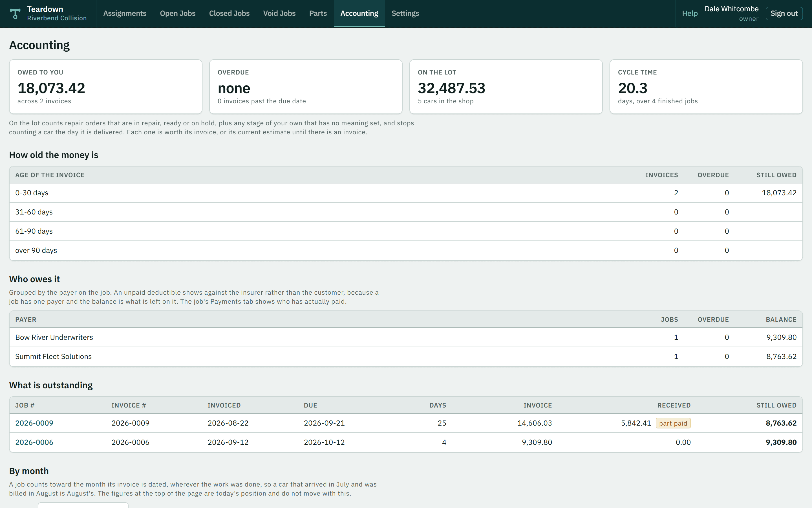Click the received amount 5,842.41
Image resolution: width=812 pixels, height=508 pixels.
coord(636,423)
